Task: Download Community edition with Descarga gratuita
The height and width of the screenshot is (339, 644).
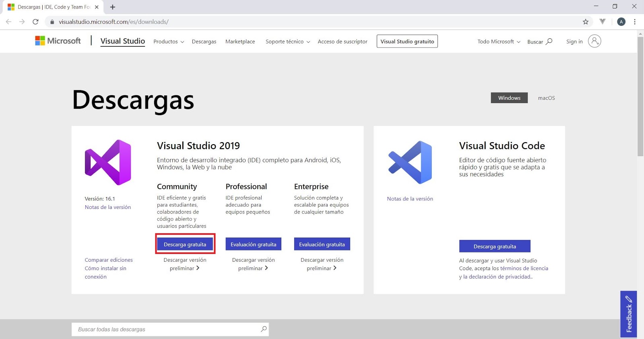Action: click(185, 244)
